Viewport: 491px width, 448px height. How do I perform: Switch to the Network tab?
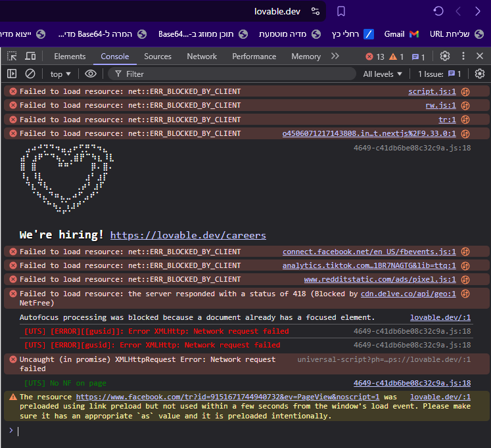tap(202, 56)
